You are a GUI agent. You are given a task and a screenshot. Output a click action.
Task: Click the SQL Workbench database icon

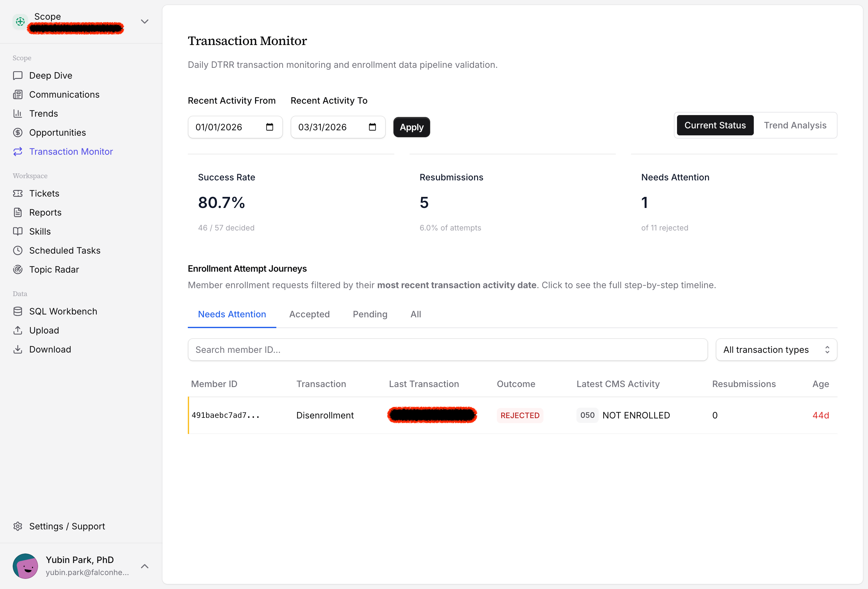17,311
